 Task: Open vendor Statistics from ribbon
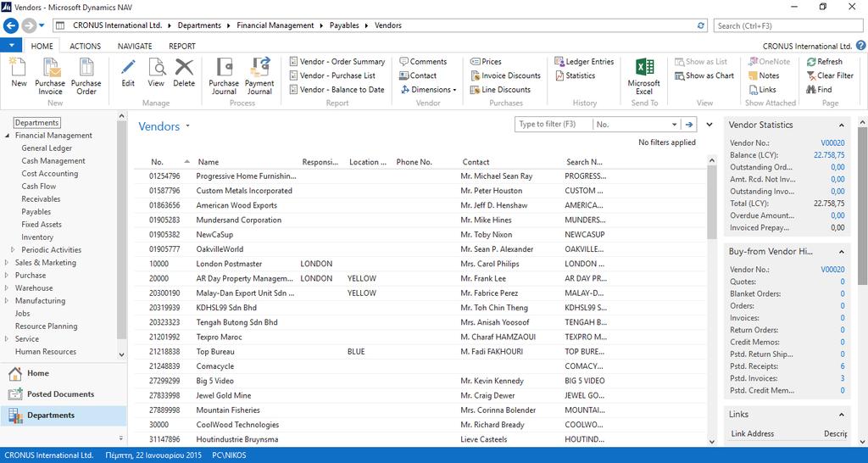point(575,75)
